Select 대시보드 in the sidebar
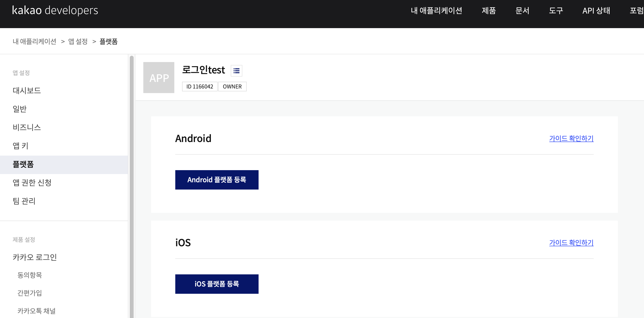This screenshot has height=318, width=644. point(27,90)
